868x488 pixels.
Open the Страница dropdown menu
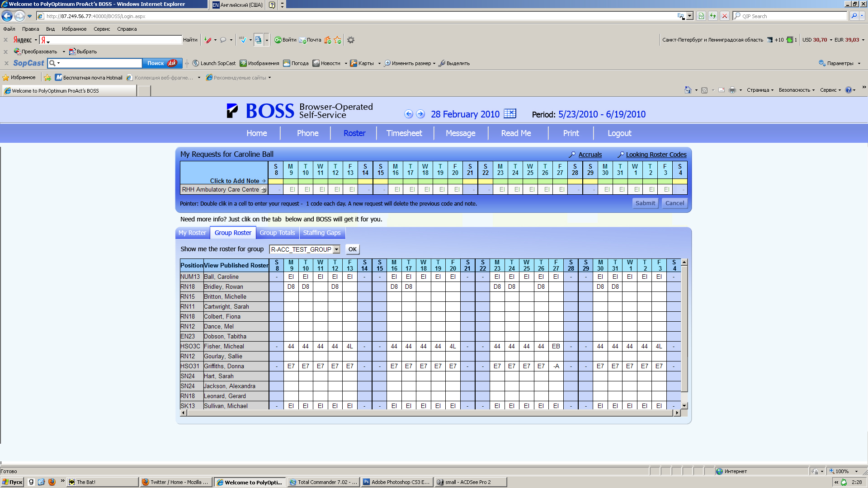760,90
